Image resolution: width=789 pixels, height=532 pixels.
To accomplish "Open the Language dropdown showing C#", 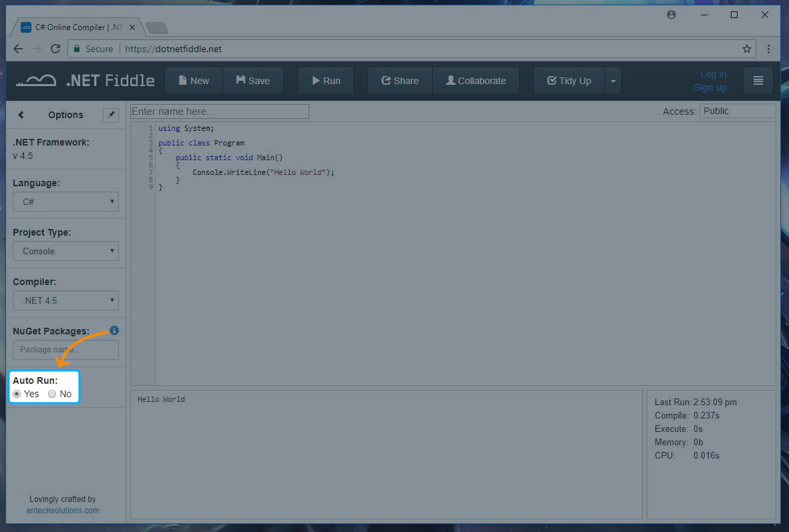I will 65,202.
